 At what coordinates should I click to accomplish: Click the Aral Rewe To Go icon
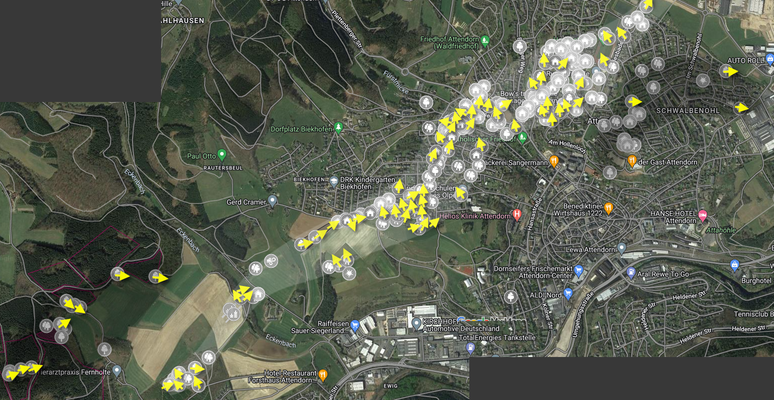[631, 272]
